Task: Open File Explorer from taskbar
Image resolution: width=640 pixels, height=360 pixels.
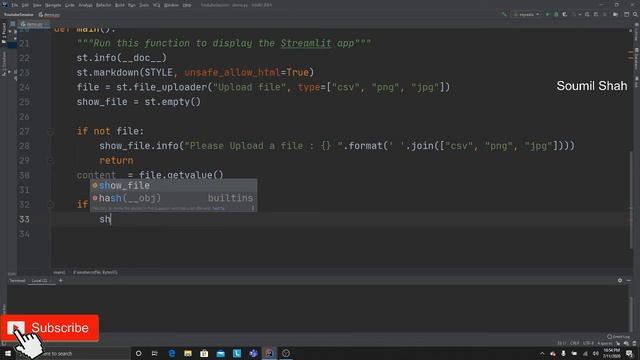Action: pyautogui.click(x=188, y=353)
